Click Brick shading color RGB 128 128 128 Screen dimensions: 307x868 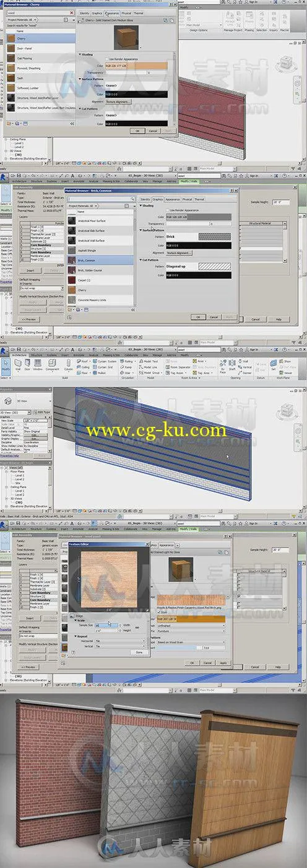[197, 217]
